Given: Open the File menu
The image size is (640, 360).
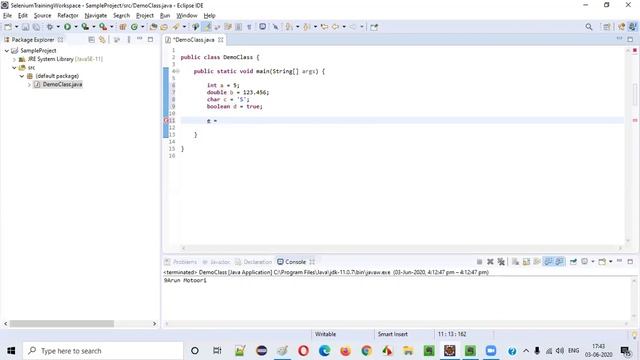Looking at the screenshot, I should pos(7,16).
